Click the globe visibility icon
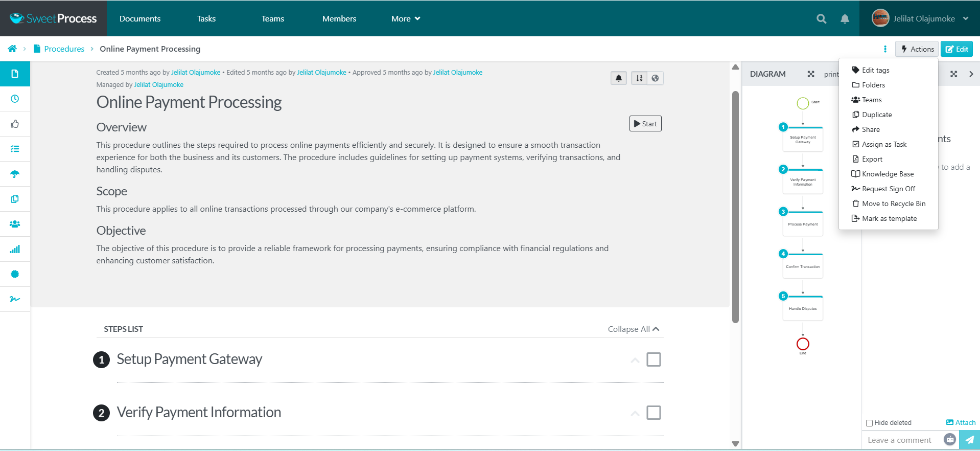The width and height of the screenshot is (980, 451). (655, 78)
